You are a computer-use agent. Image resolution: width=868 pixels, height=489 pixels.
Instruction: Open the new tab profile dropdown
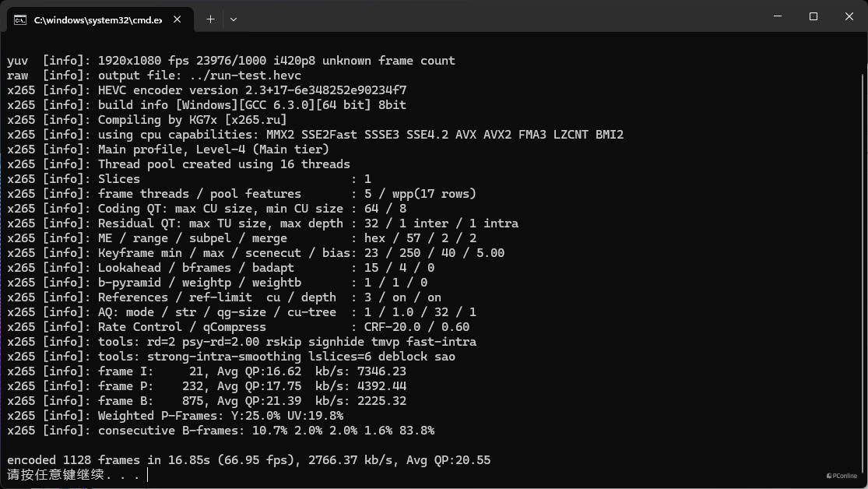click(x=234, y=19)
